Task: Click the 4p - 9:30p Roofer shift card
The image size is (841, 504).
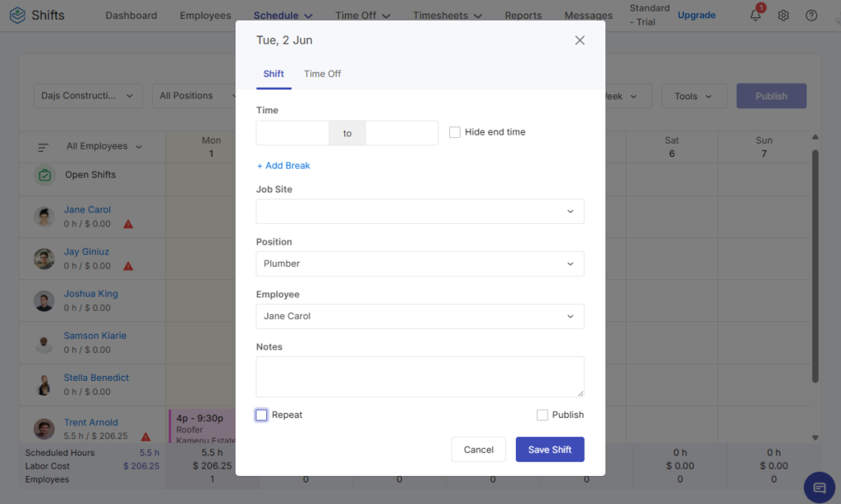Action: 202,428
